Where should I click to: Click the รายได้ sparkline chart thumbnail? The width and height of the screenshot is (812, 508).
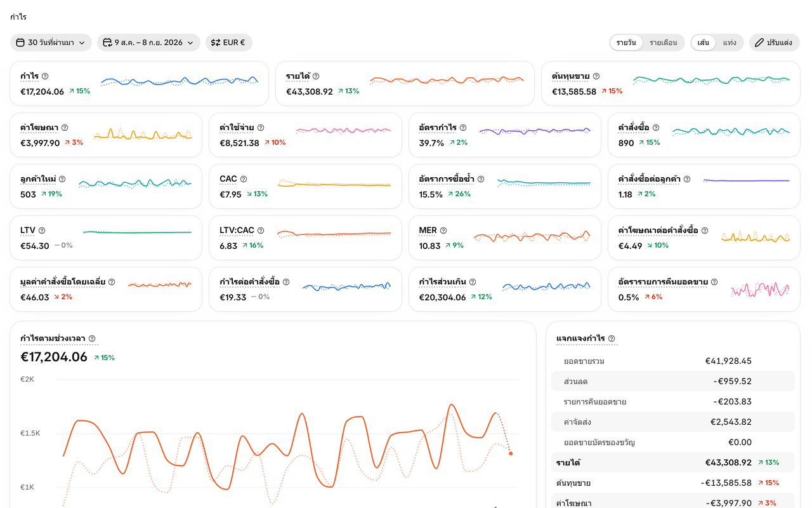click(x=447, y=81)
